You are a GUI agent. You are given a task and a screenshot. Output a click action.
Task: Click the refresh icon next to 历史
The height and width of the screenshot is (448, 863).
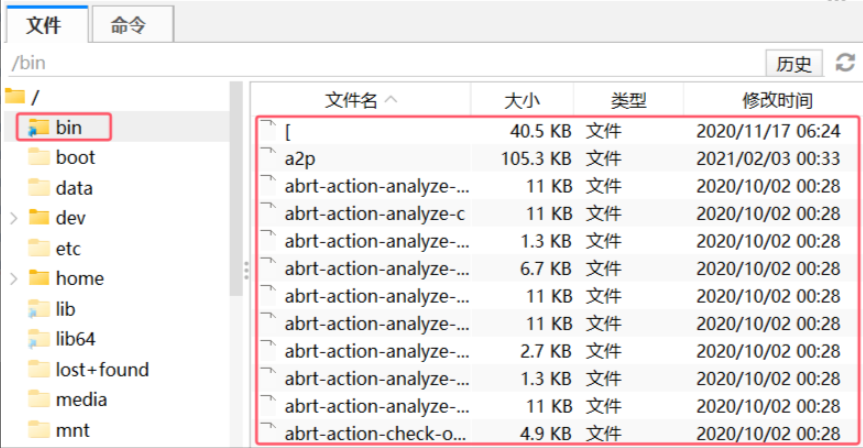[844, 64]
